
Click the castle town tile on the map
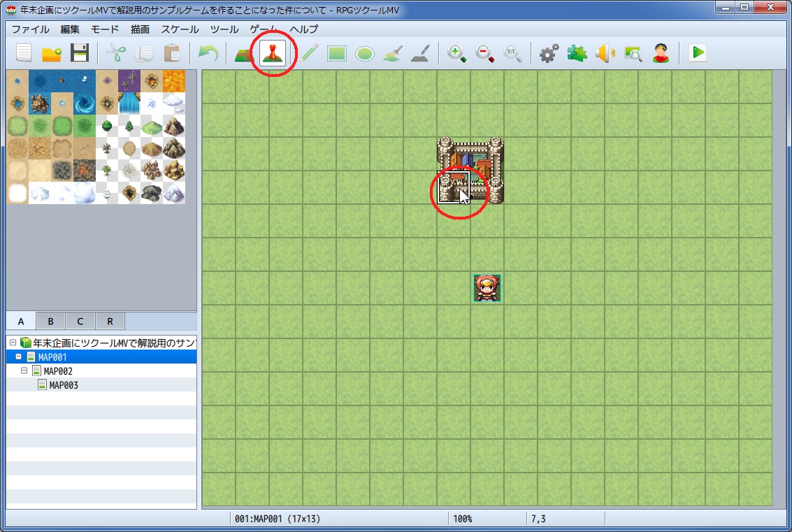point(470,171)
